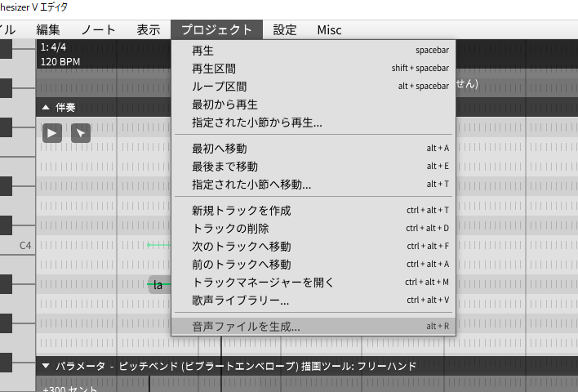Choose 最後まで移動 menu entry
The height and width of the screenshot is (392, 578).
tap(313, 167)
